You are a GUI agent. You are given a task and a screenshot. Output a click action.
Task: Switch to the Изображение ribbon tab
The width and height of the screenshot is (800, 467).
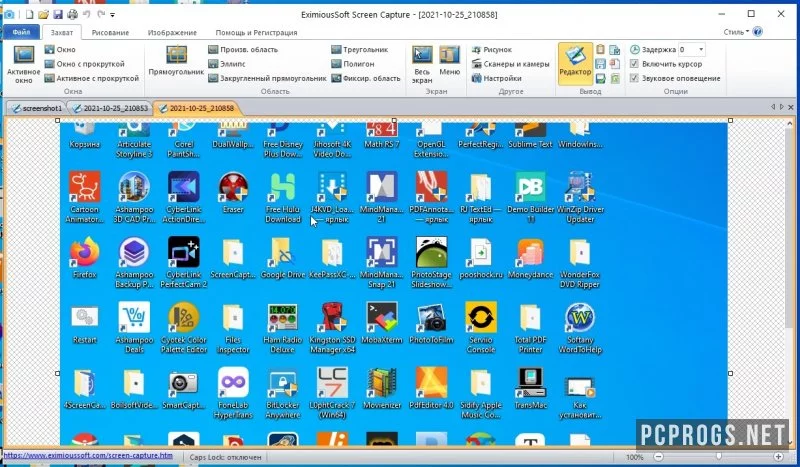point(172,32)
